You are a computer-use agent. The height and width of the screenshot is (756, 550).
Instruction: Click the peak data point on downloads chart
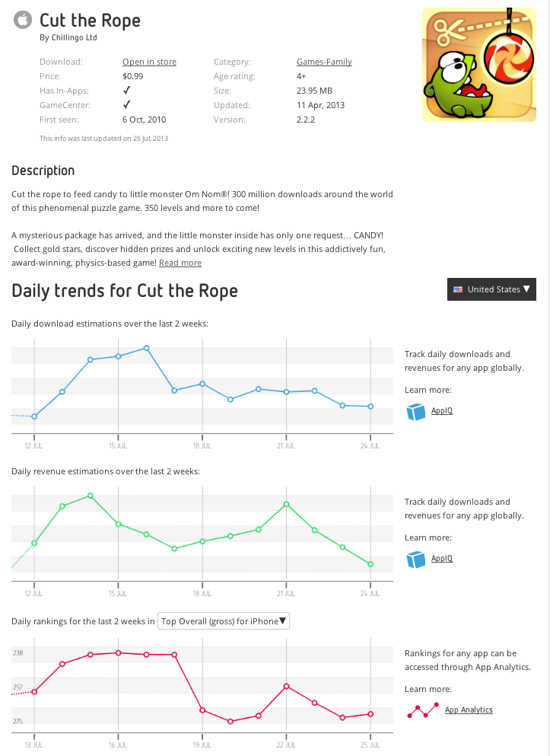(x=146, y=348)
